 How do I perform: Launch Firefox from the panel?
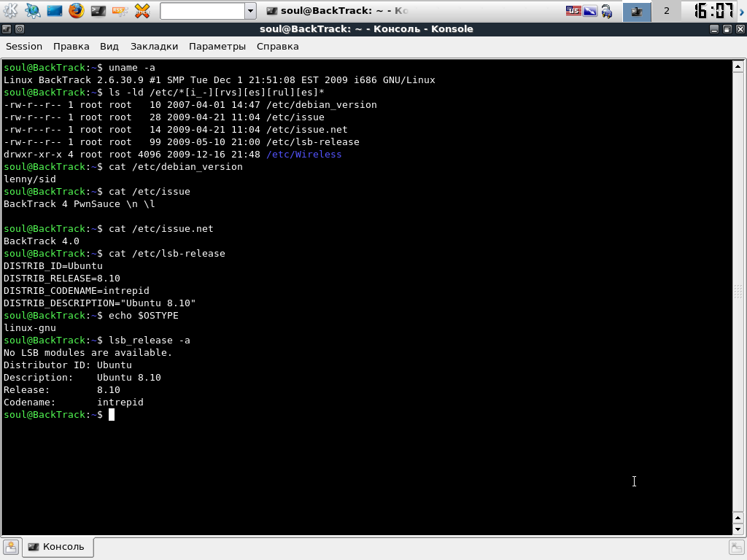pos(76,10)
